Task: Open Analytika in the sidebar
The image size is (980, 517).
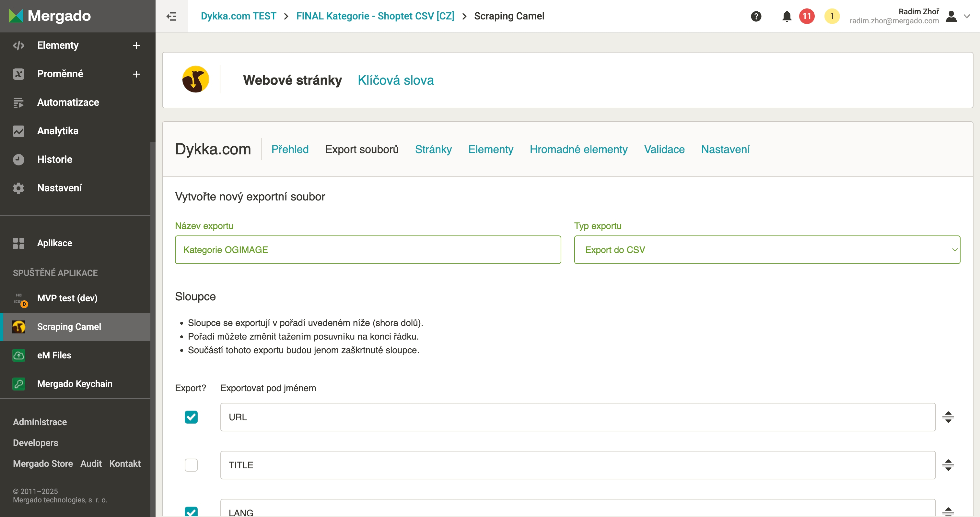Action: (57, 131)
